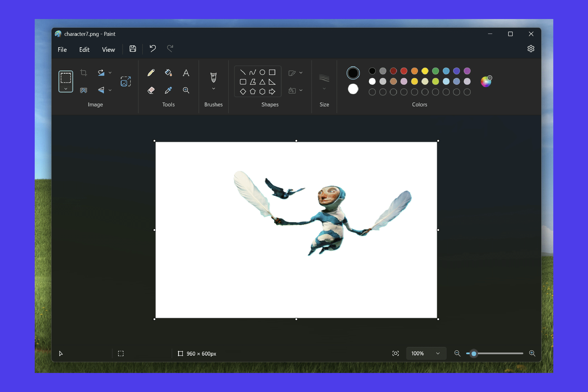Expand the Flip options chevron
This screenshot has width=588, height=392.
tap(110, 90)
